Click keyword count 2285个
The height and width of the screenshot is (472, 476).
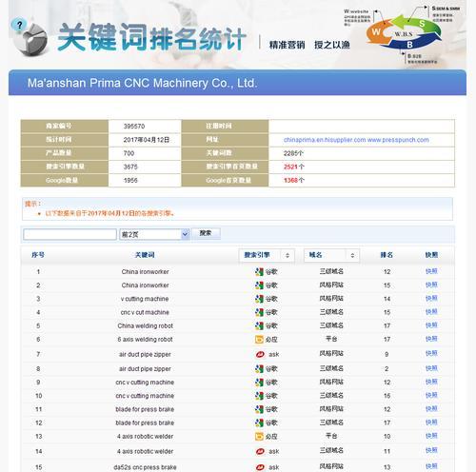(x=293, y=153)
